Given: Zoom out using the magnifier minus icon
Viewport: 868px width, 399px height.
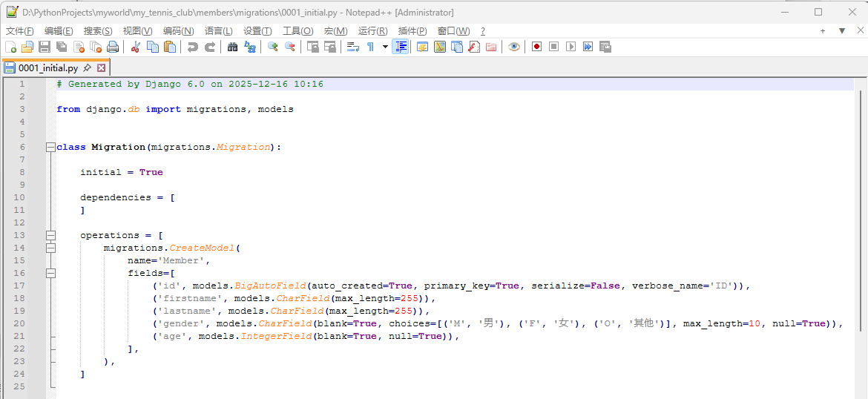Looking at the screenshot, I should point(289,47).
